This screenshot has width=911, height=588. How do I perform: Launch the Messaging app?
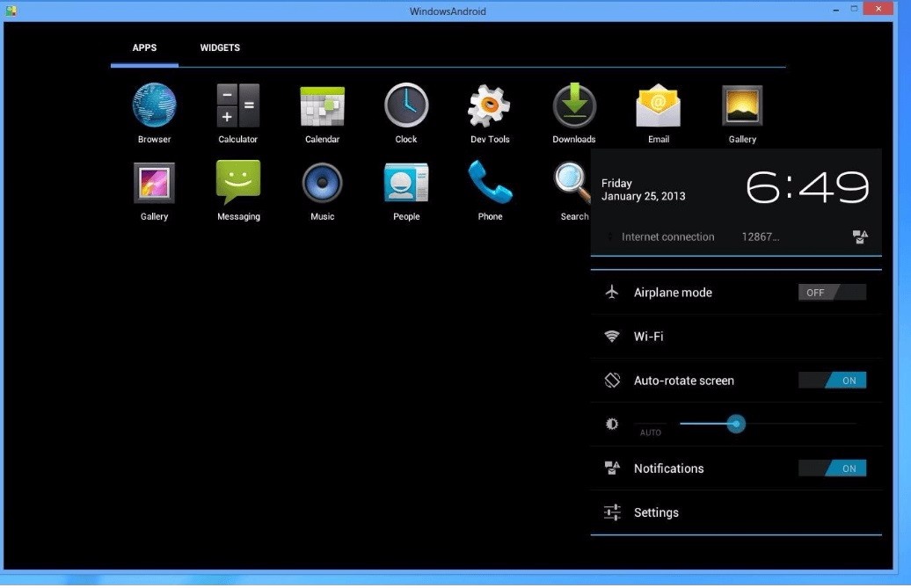pyautogui.click(x=238, y=183)
